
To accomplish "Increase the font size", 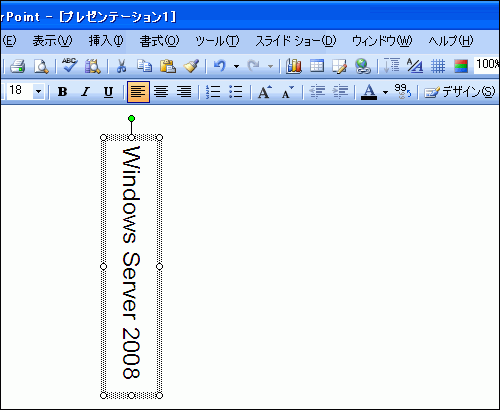I will click(x=265, y=91).
